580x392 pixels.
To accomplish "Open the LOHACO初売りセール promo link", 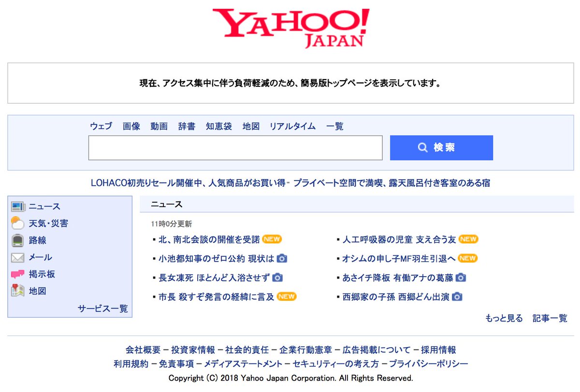I will click(x=188, y=183).
